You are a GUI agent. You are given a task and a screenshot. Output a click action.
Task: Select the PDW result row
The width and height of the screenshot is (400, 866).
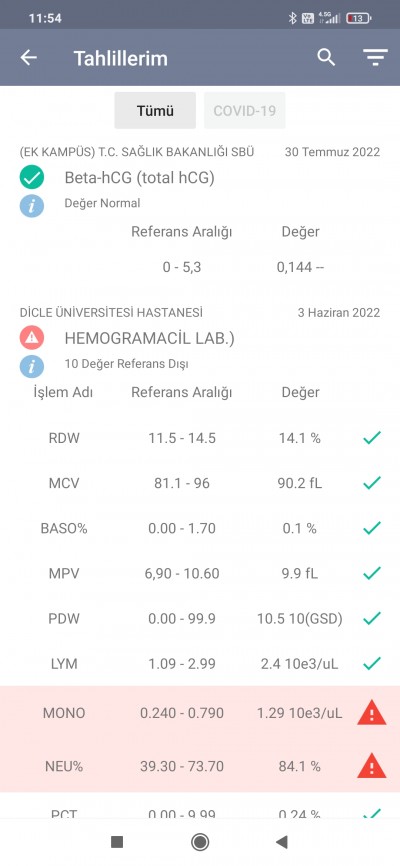click(200, 618)
